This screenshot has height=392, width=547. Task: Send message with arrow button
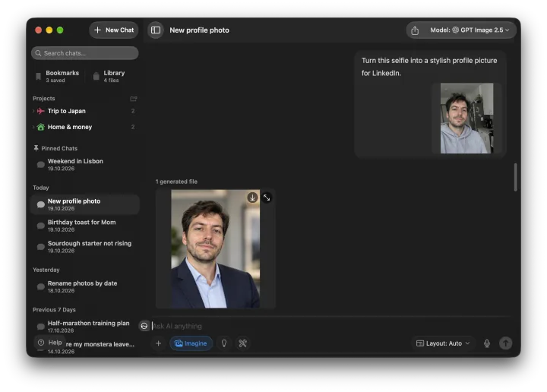click(x=505, y=343)
